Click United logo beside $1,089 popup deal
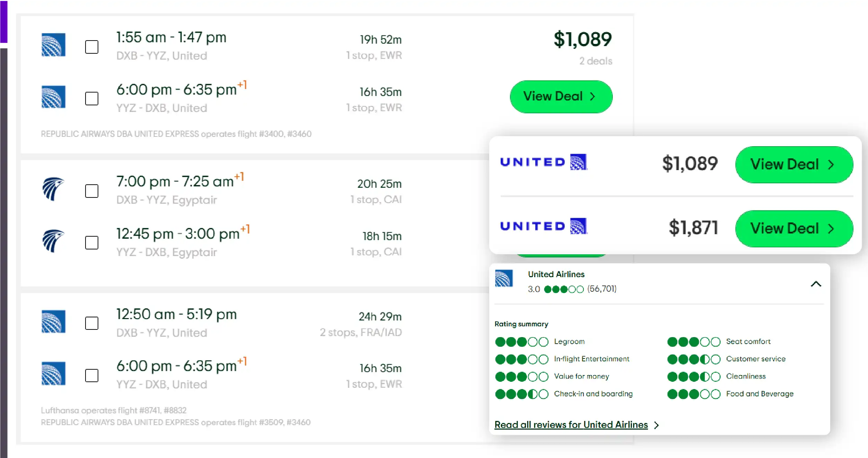The width and height of the screenshot is (868, 458). [x=544, y=162]
